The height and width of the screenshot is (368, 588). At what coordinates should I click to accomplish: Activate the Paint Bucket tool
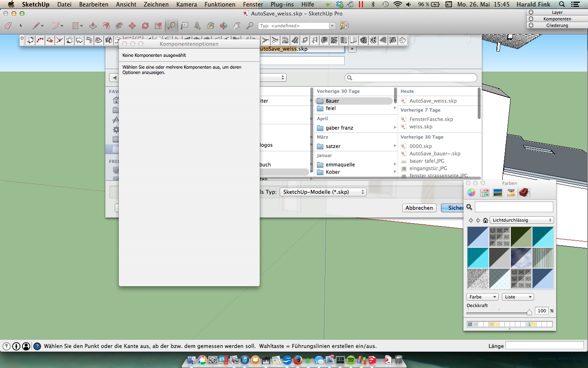(211, 26)
